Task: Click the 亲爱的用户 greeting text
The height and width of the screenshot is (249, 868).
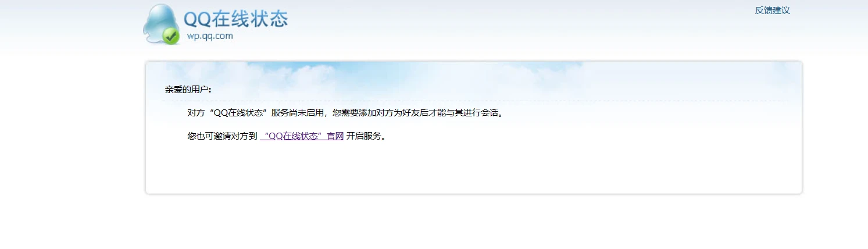Action: pyautogui.click(x=188, y=90)
